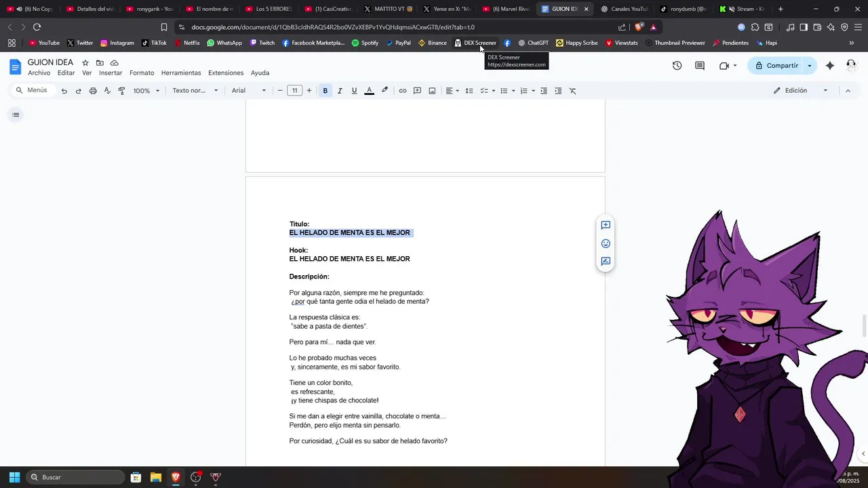This screenshot has height=488, width=868.
Task: Open version history clock icon
Action: coord(677,66)
